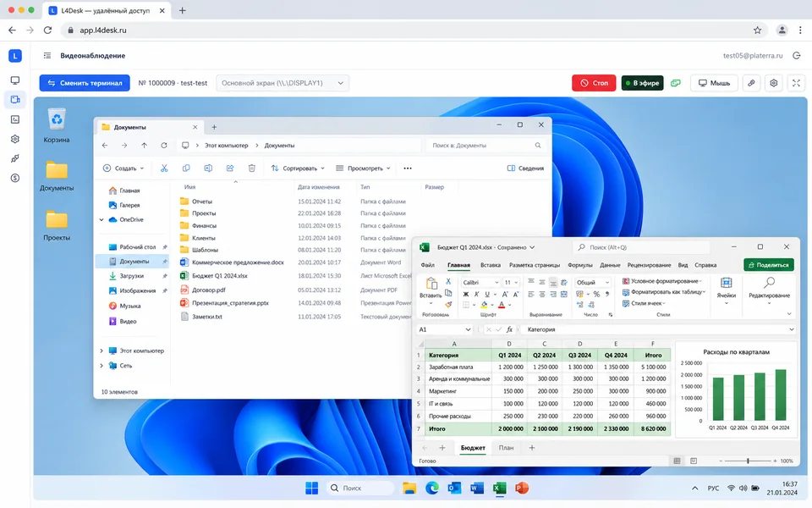Collapse the sidebar menu next to Видеонаблюдение

click(47, 56)
